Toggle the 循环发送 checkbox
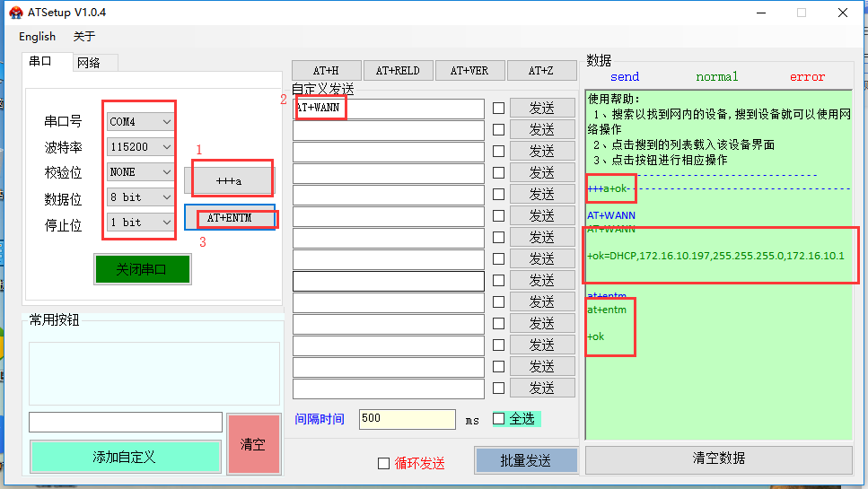 [384, 463]
